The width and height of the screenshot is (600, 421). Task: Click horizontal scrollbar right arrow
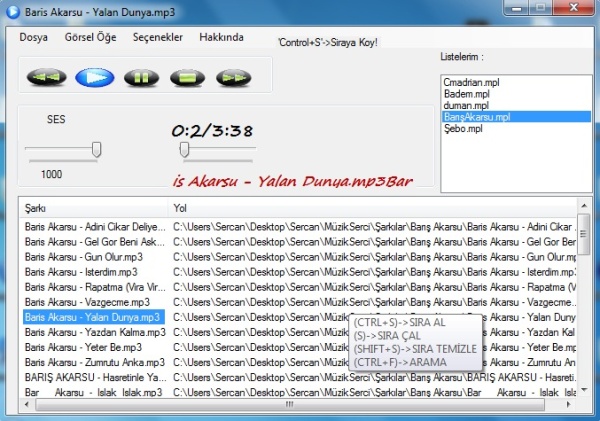tap(568, 404)
